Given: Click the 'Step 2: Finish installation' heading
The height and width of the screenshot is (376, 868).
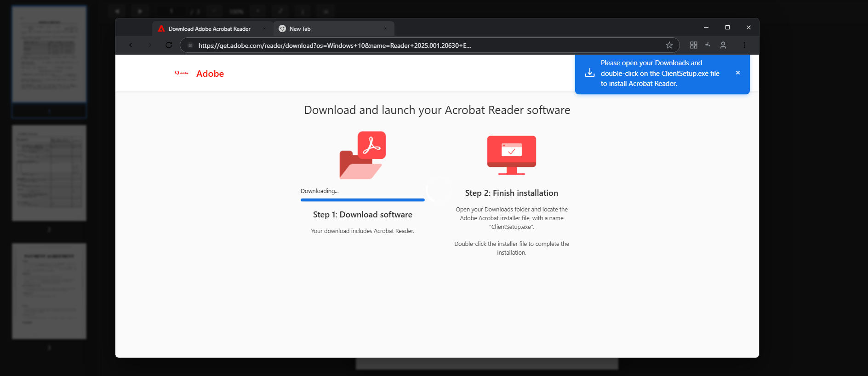Looking at the screenshot, I should (512, 193).
